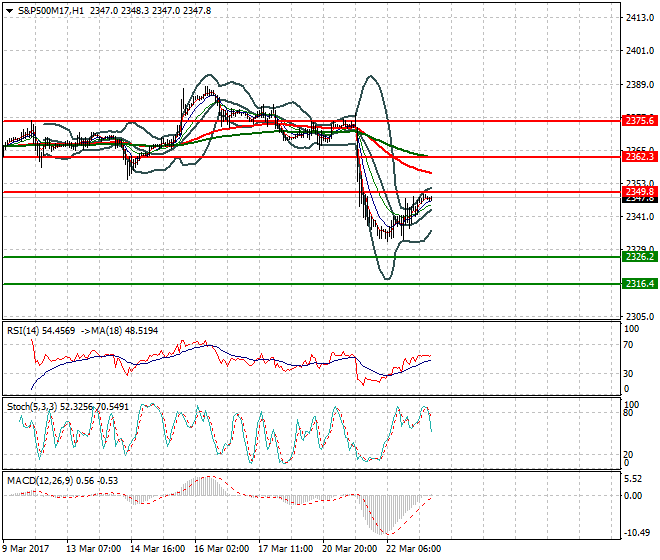Click the current price tag 2347.8
The width and height of the screenshot is (660, 560).
click(640, 199)
